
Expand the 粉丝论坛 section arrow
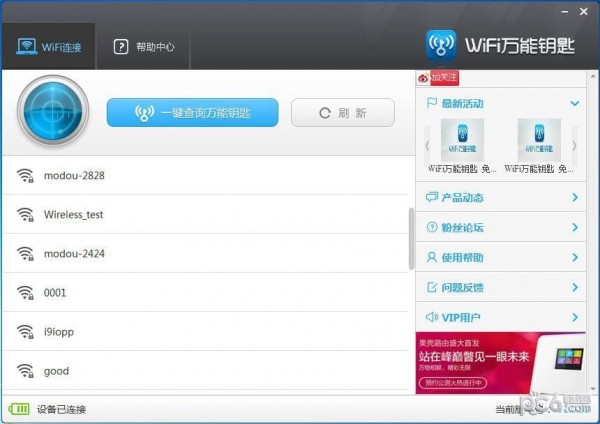tap(575, 227)
